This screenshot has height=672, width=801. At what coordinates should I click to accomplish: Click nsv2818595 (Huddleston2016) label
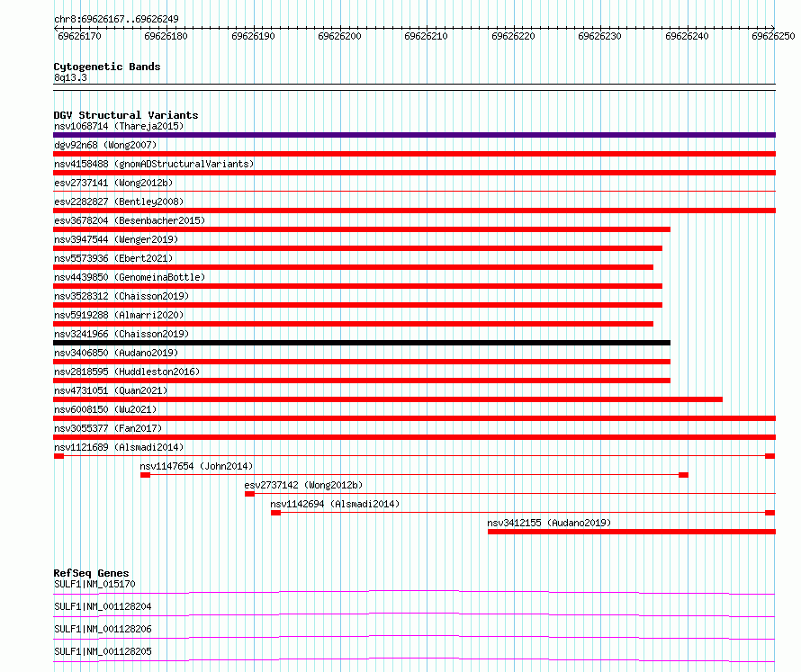coord(127,372)
